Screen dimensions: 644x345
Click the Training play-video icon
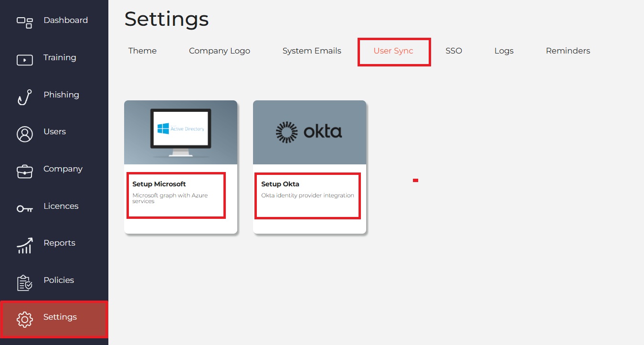[25, 60]
